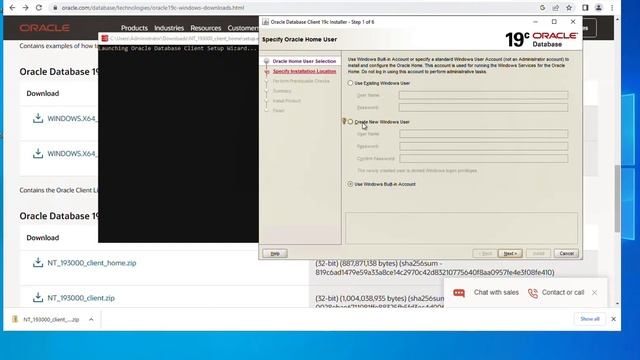Open Chrome three-dot menu
The height and width of the screenshot is (360, 640).
click(x=612, y=8)
